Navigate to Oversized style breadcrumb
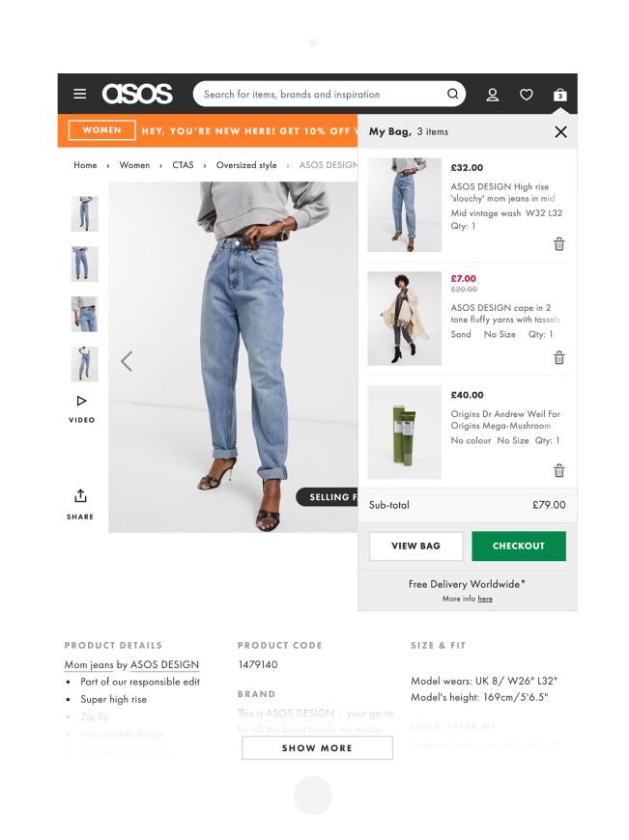Viewport: 629px width, 840px height. [x=246, y=165]
